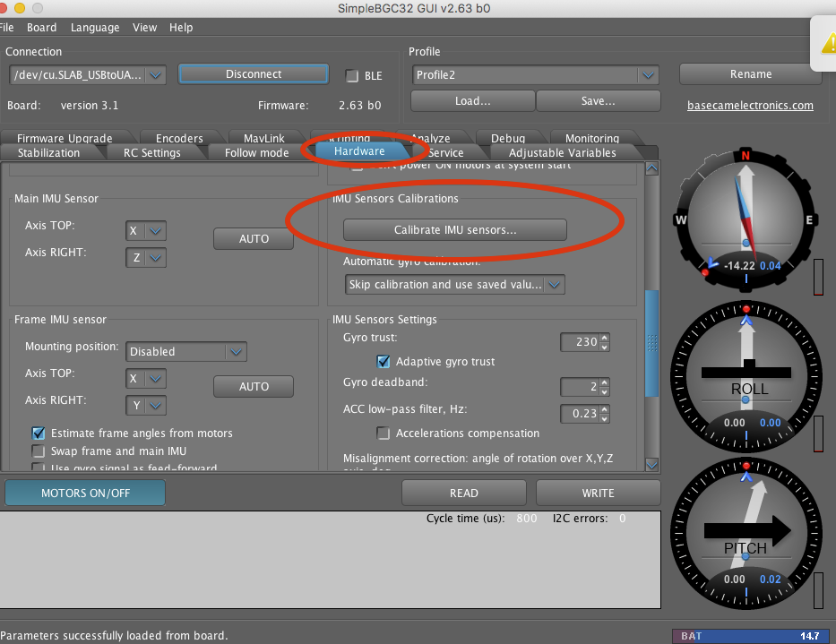Enable Accelerations compensation
Screen dimensions: 836x644
[x=384, y=433]
